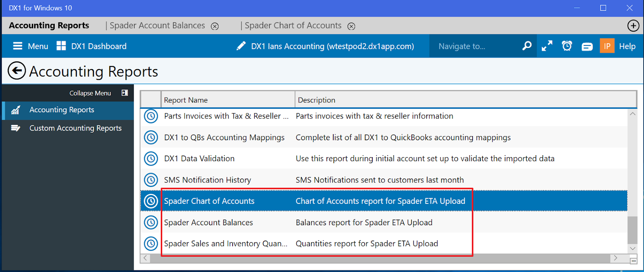Click the Collapse Menu arrow icon
Screen dimensions: 644x272
[x=125, y=93]
